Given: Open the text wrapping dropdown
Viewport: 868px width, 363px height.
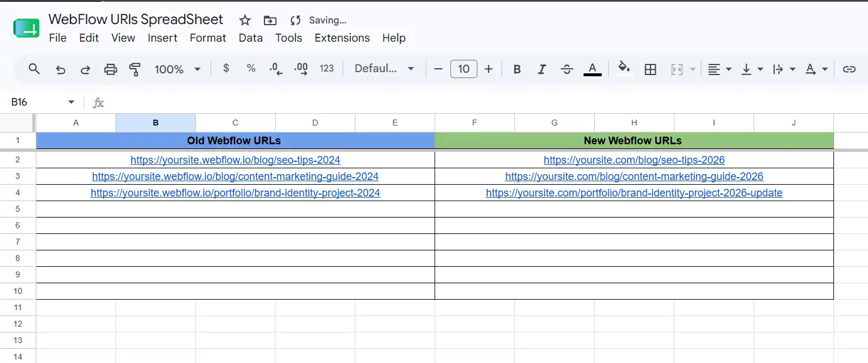Looking at the screenshot, I should click(x=784, y=69).
